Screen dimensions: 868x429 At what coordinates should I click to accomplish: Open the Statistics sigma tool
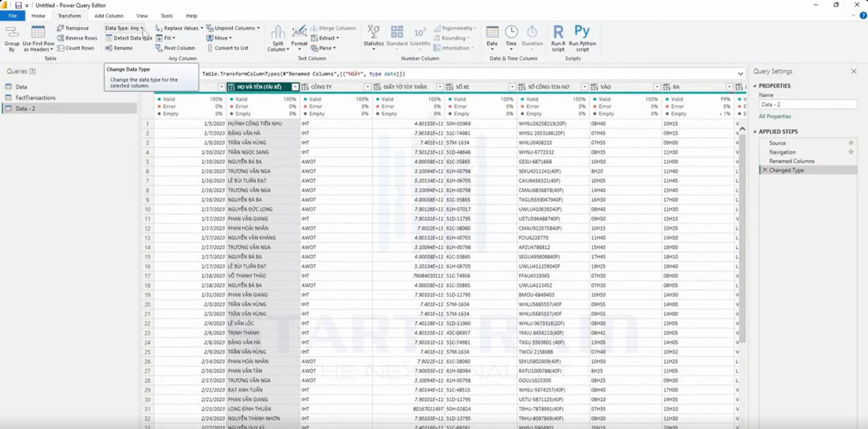coord(374,39)
